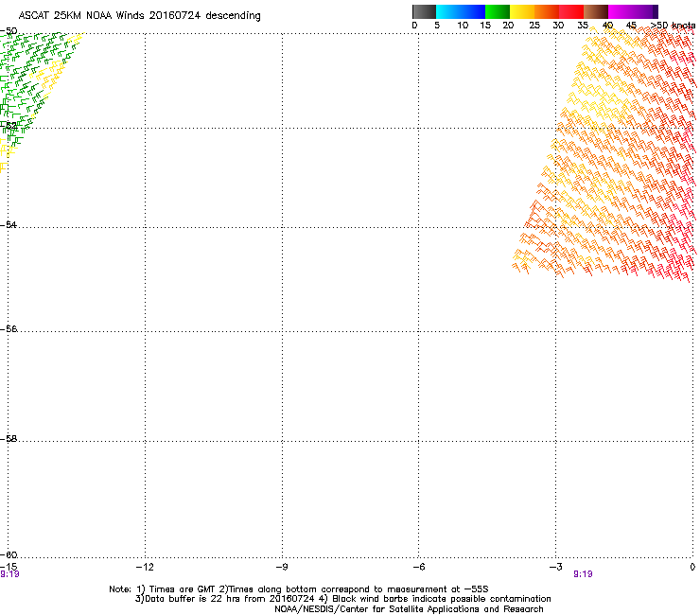Click the latitude label '-60'

point(9,554)
